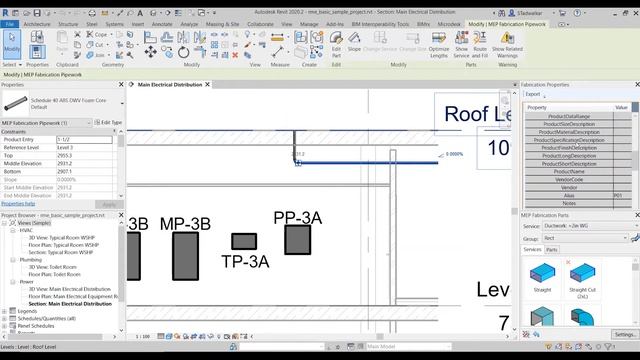Click the Save icon in quick access toolbar
Viewport: 640px width, 360px height.
(x=37, y=13)
